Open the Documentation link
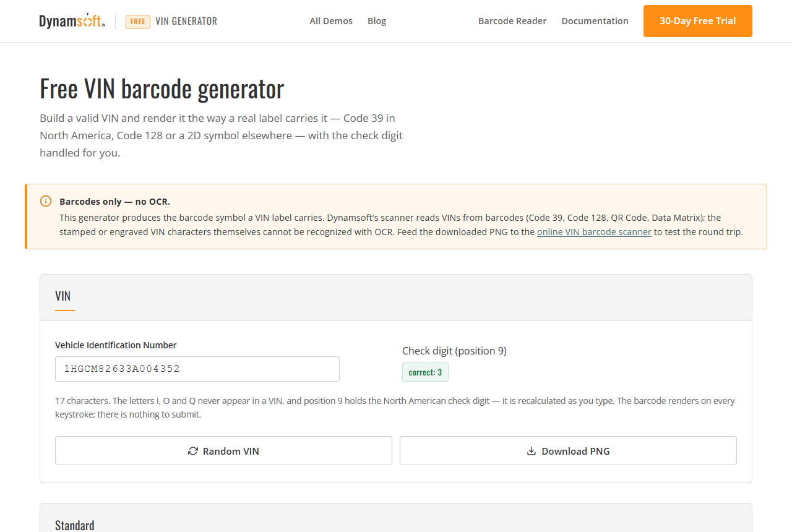Image resolution: width=792 pixels, height=532 pixels. (595, 21)
